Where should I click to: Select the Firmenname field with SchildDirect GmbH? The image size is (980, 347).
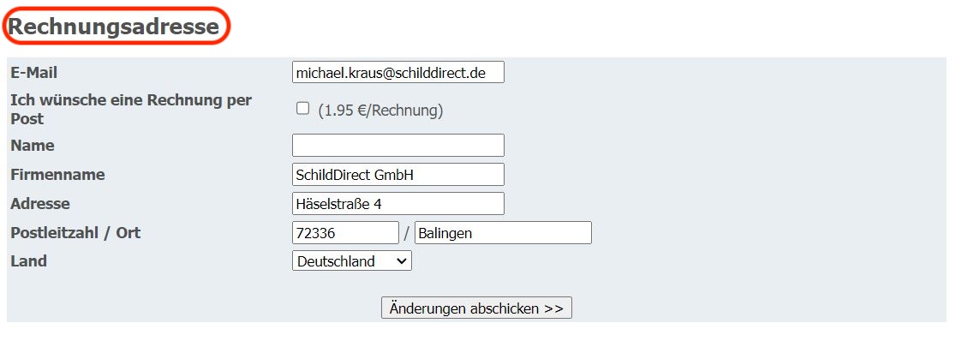click(398, 175)
